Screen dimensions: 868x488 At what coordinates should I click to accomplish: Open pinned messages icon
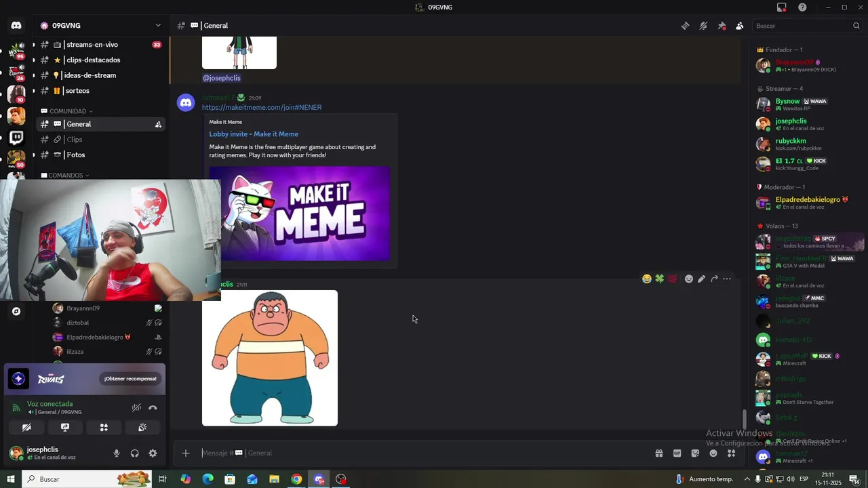(722, 26)
